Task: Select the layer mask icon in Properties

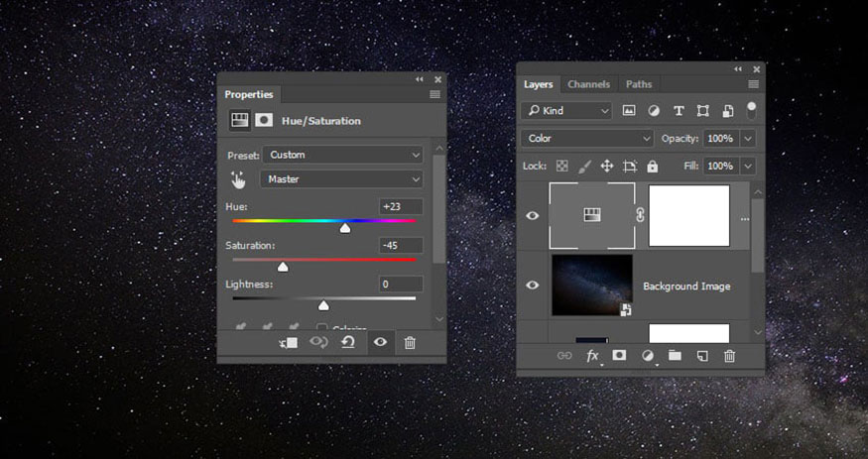Action: pyautogui.click(x=264, y=120)
